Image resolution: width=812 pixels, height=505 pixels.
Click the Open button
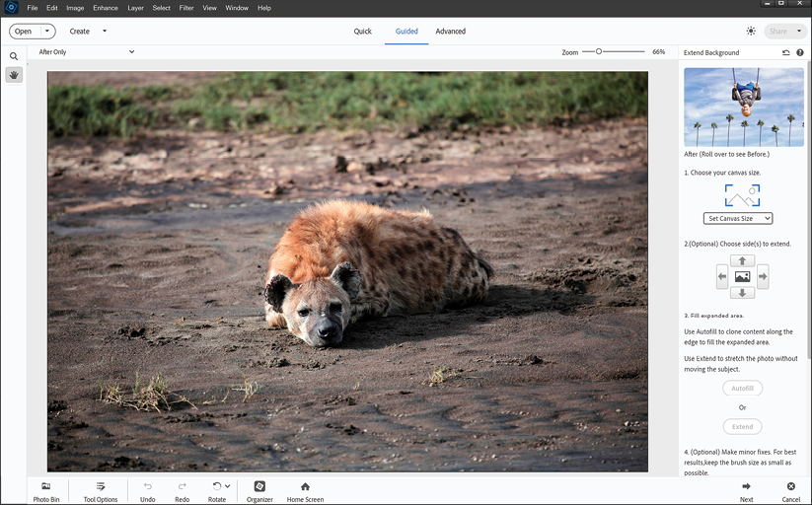24,32
